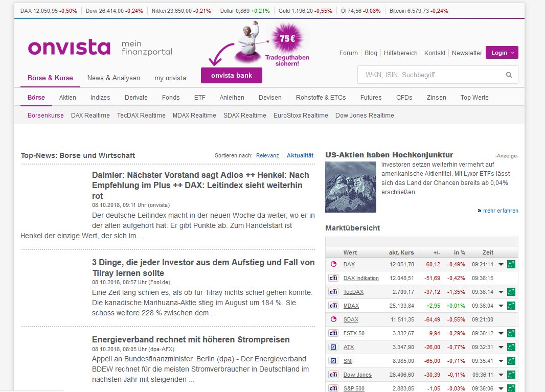Image resolution: width=545 pixels, height=392 pixels.
Task: Select Aktien in the navigation bar
Action: point(67,97)
